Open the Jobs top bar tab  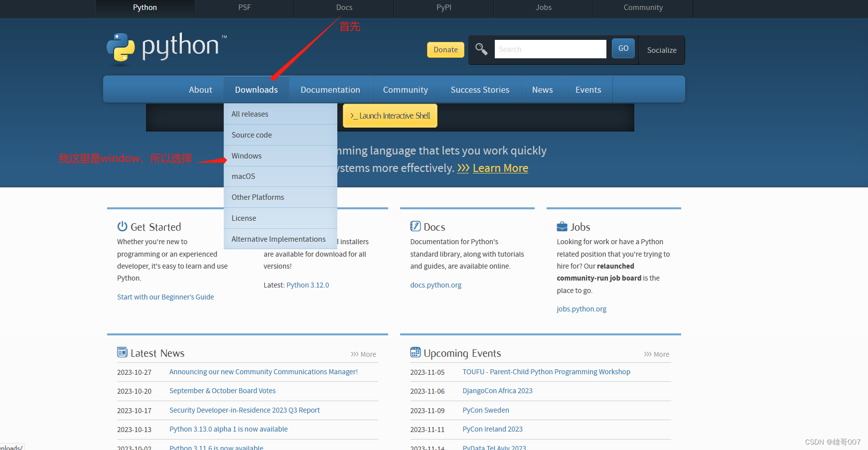(x=544, y=7)
